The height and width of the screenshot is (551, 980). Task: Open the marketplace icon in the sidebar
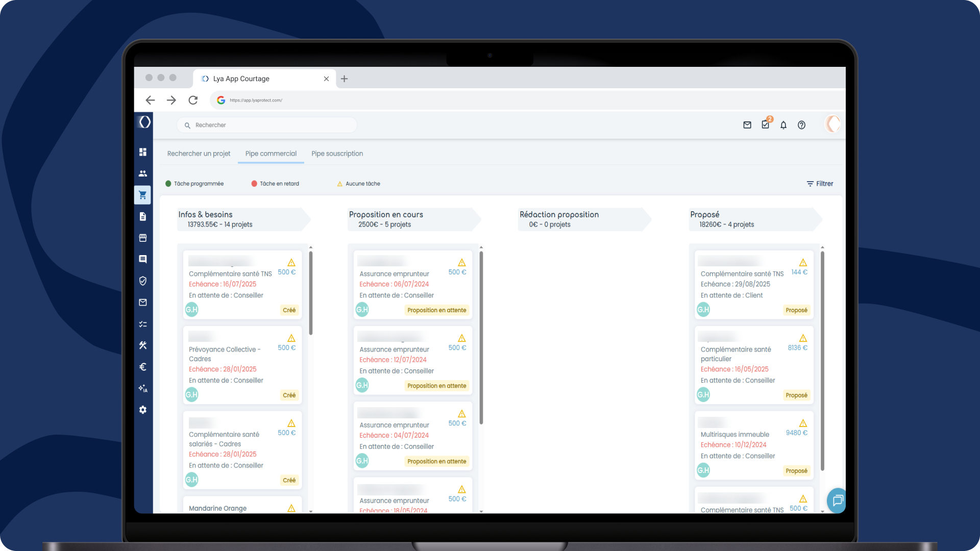coord(143,238)
